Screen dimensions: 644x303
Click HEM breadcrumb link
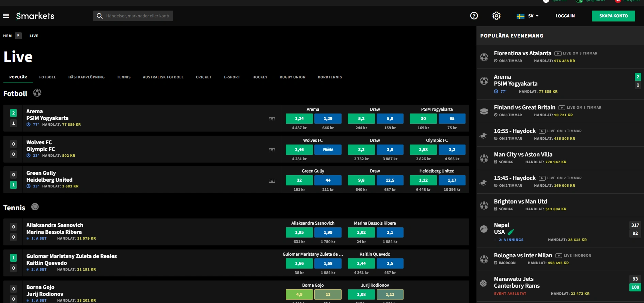(7, 36)
